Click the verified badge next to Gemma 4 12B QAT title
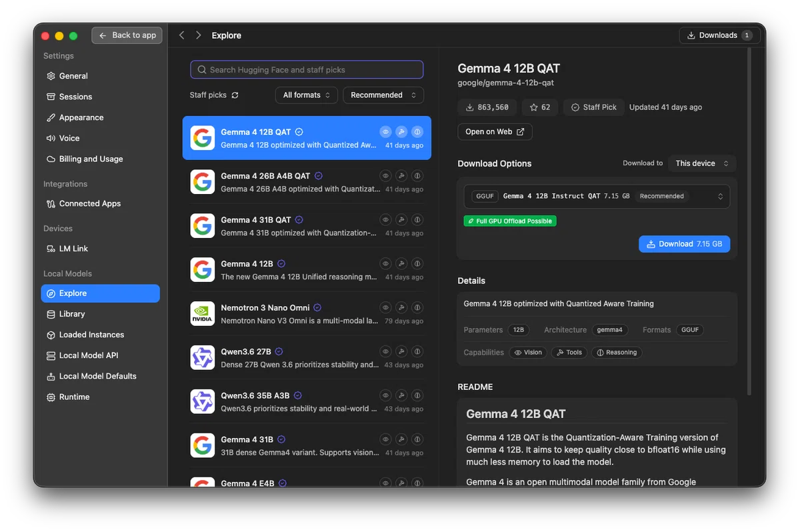This screenshot has width=800, height=532. [x=299, y=132]
